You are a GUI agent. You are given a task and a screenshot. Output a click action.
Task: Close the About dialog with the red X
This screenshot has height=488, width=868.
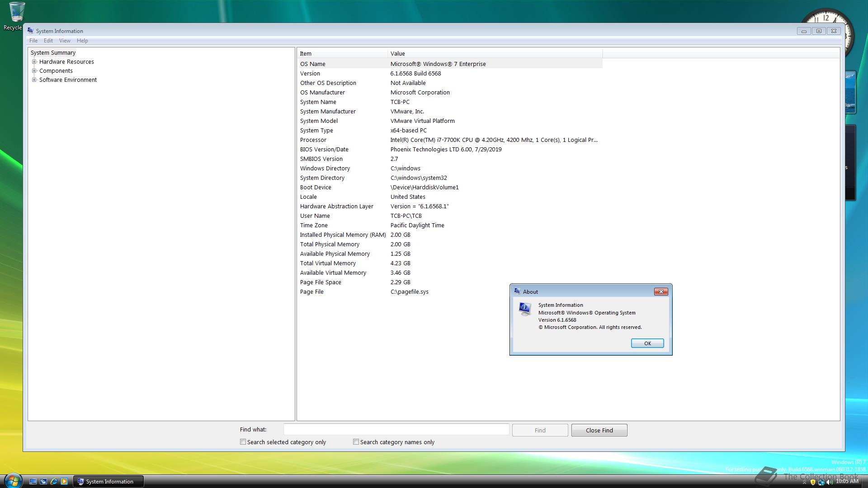[661, 291]
